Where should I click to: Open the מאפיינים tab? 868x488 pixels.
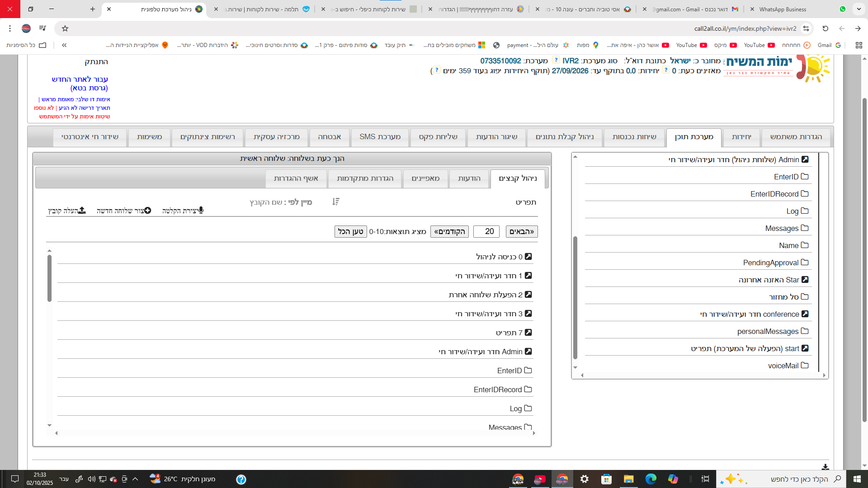(425, 178)
